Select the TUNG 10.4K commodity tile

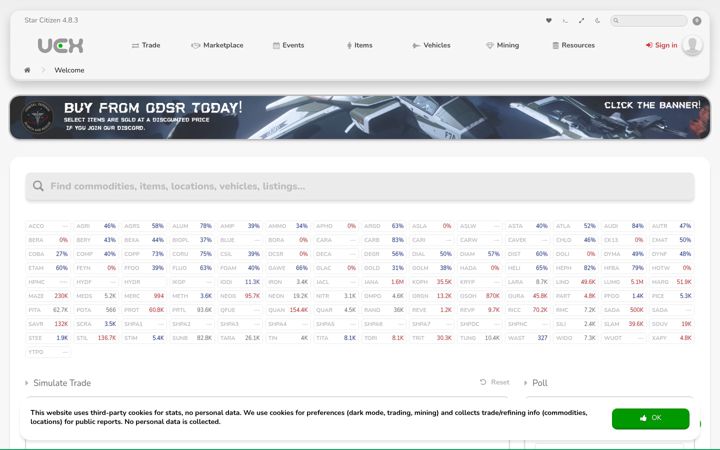click(x=480, y=338)
